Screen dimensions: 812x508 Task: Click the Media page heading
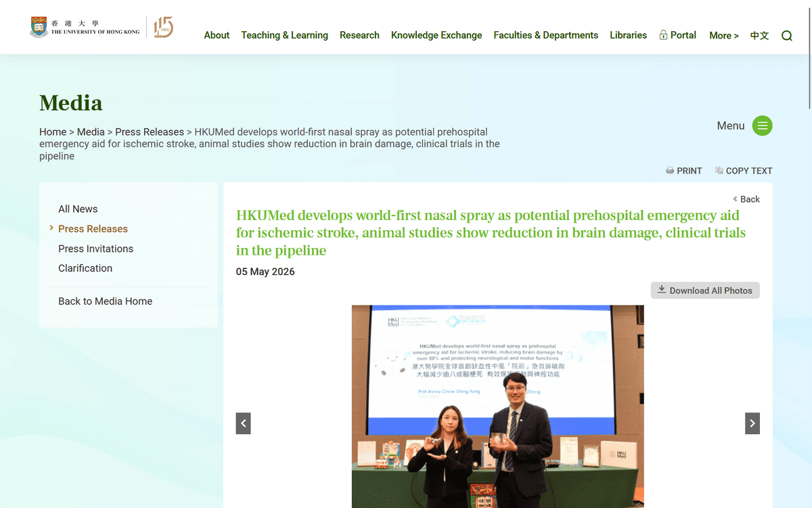point(71,103)
